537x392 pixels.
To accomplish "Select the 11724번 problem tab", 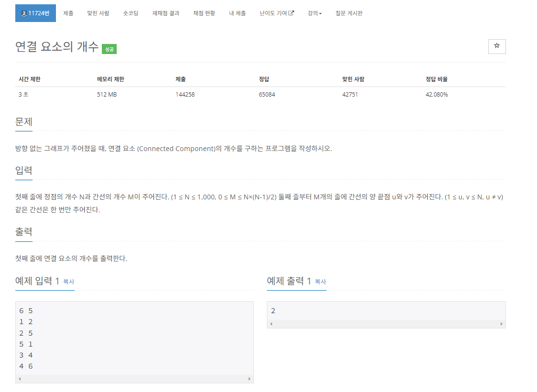I will click(x=35, y=13).
